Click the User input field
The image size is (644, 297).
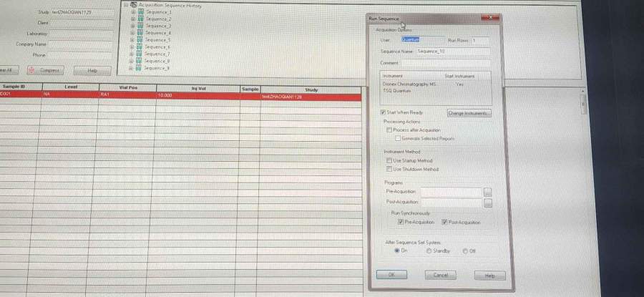click(422, 40)
